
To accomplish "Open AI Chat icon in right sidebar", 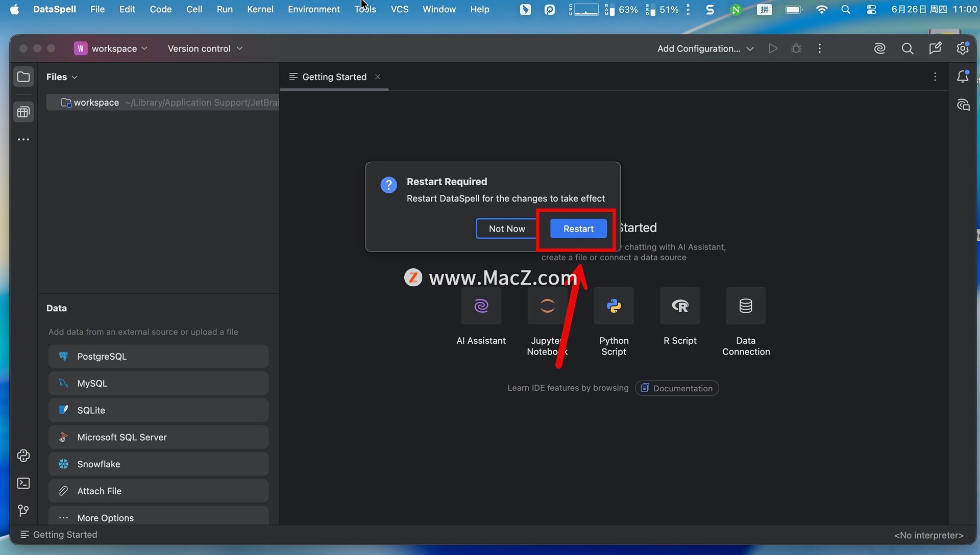I will point(963,105).
